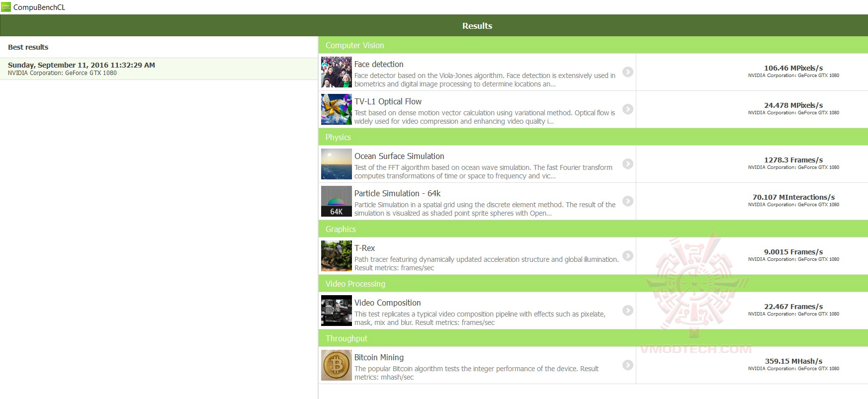The image size is (868, 399).
Task: Click the Video Composition test title
Action: click(x=387, y=303)
